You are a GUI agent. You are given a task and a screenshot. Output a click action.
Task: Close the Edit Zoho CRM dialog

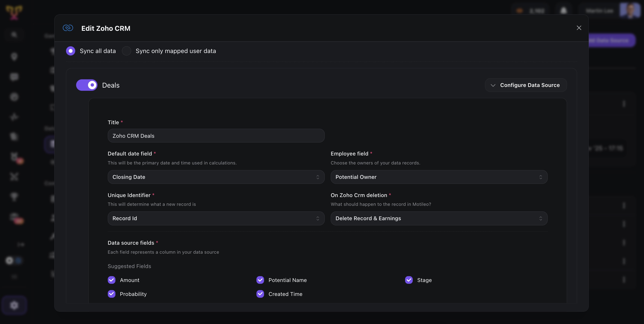579,28
